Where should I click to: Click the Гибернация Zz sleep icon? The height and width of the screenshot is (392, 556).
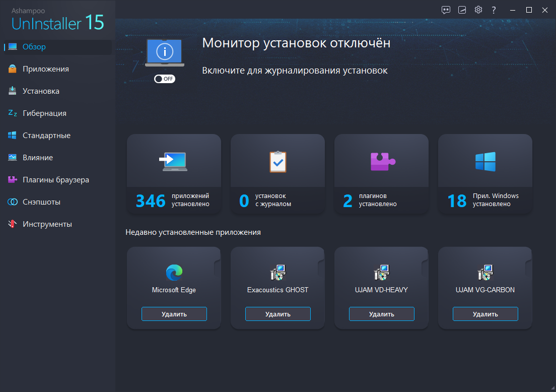pyautogui.click(x=13, y=113)
